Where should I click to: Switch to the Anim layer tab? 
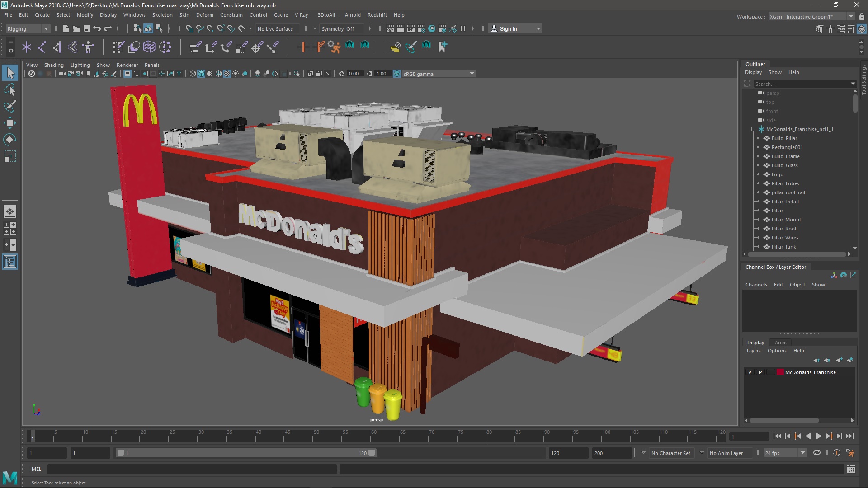(x=780, y=343)
